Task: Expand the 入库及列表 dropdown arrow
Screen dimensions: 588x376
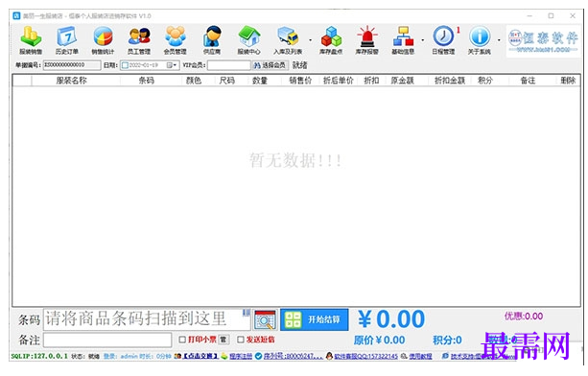Action: (310, 40)
